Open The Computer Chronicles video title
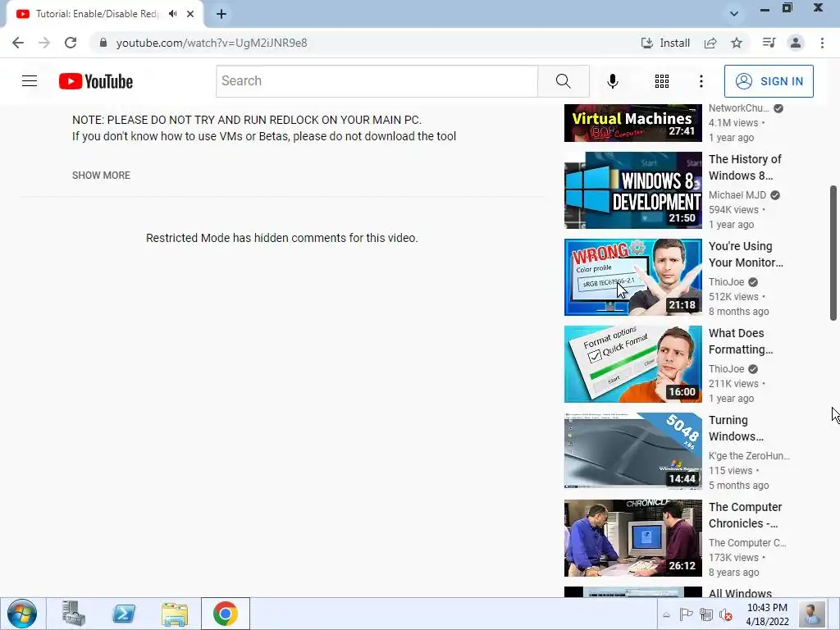The height and width of the screenshot is (630, 840). [745, 515]
